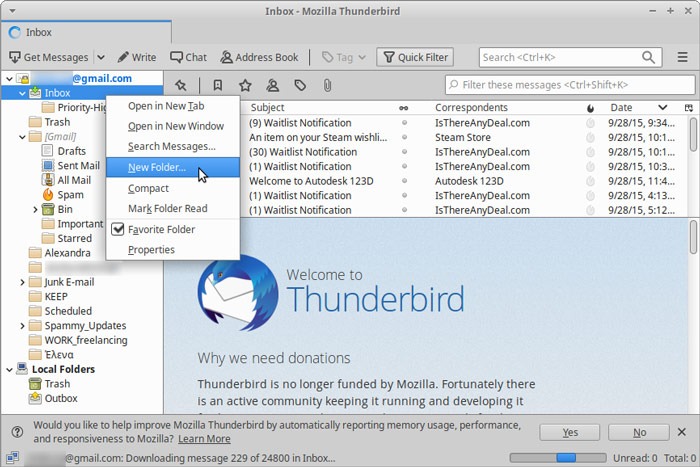Open the Tag dropdown
The width and height of the screenshot is (700, 467).
coord(344,57)
